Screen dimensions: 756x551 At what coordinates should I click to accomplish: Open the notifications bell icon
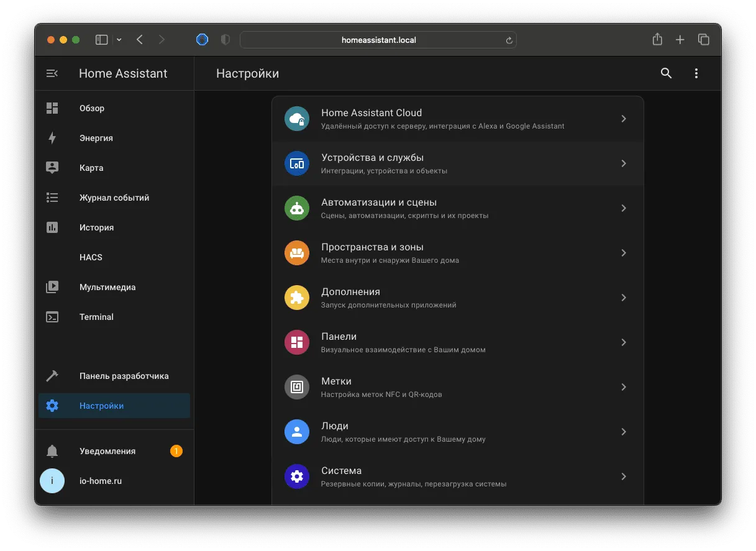pyautogui.click(x=52, y=451)
